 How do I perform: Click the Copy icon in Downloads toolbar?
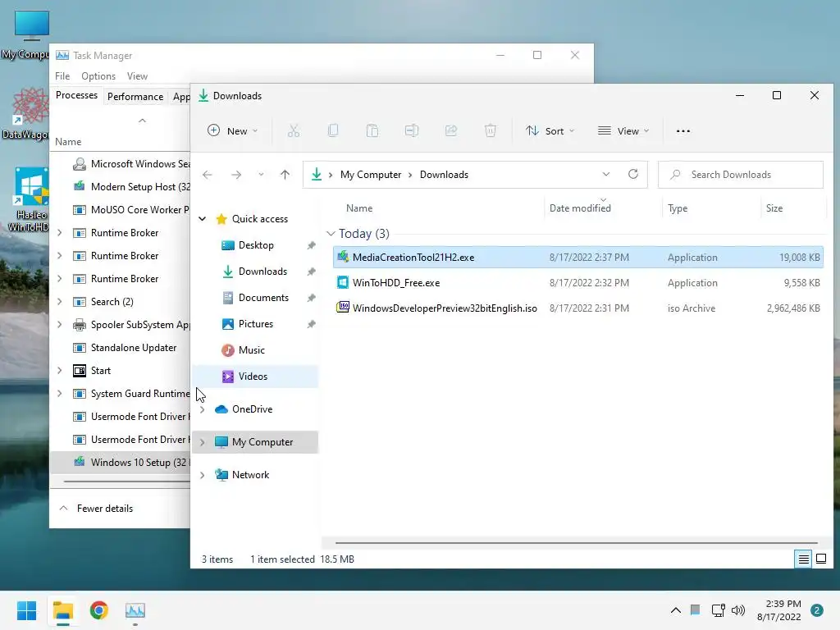pyautogui.click(x=333, y=130)
